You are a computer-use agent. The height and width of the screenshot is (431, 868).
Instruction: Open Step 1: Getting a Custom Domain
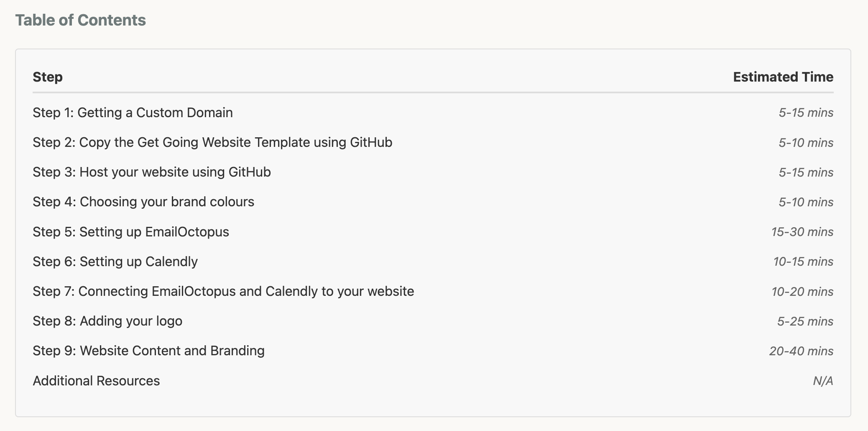click(133, 113)
